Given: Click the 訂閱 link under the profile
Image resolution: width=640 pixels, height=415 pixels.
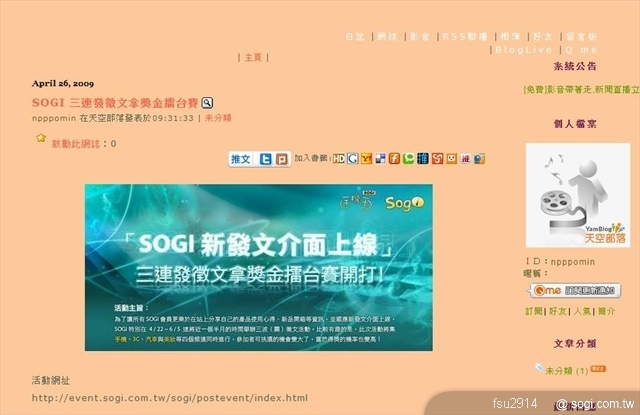Looking at the screenshot, I should (x=533, y=311).
